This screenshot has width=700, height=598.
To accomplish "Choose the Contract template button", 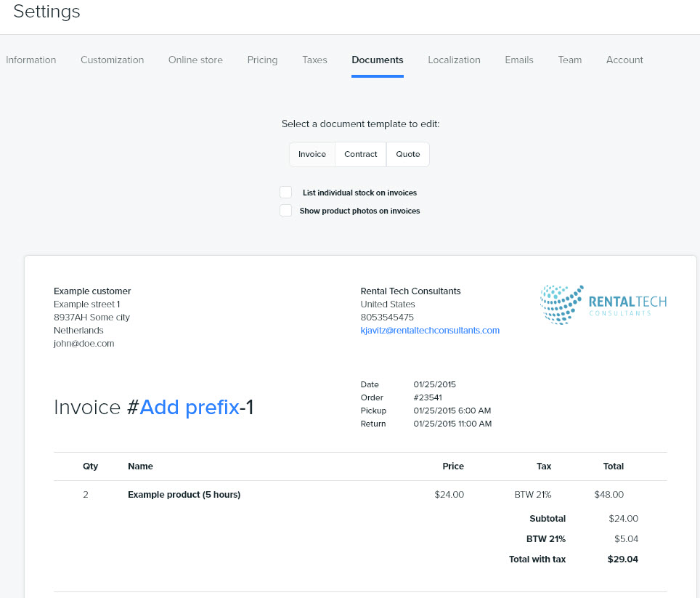I will pyautogui.click(x=361, y=154).
